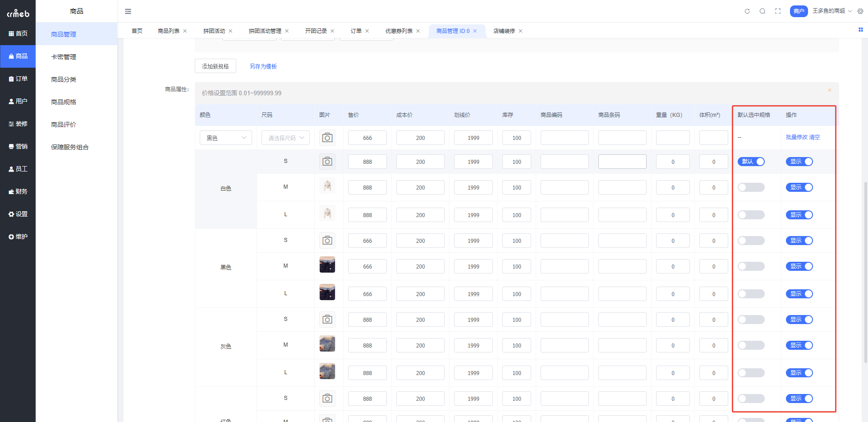Open the 颜色 dropdown showing 黑色
This screenshot has width=868, height=422.
(x=225, y=137)
